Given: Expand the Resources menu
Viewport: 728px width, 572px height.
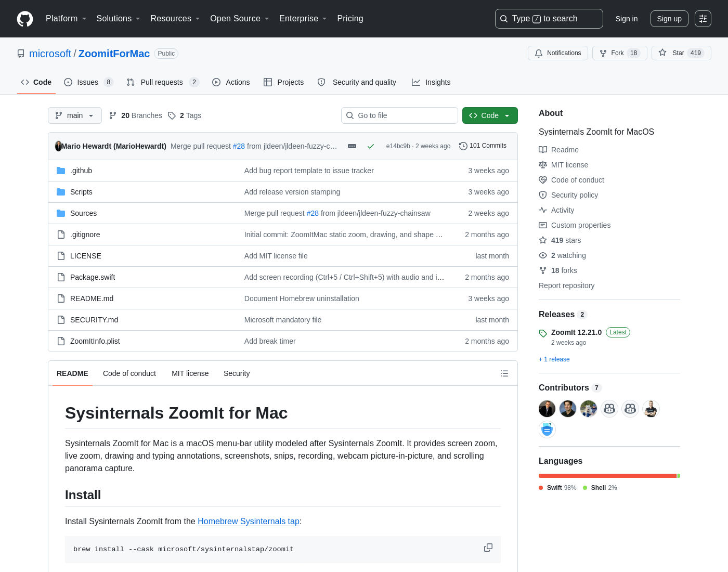Looking at the screenshot, I should click(x=175, y=19).
